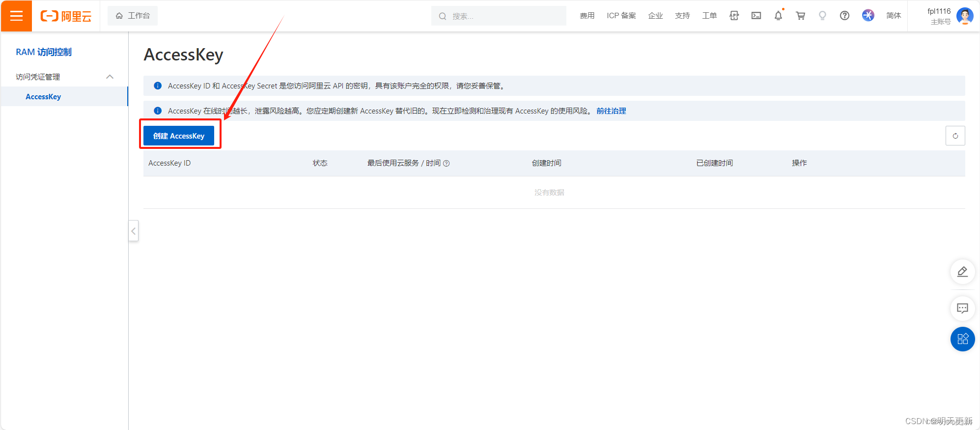The width and height of the screenshot is (980, 430).
Task: Click help icon beside 最后使用云服务 / 时间
Action: pos(446,164)
